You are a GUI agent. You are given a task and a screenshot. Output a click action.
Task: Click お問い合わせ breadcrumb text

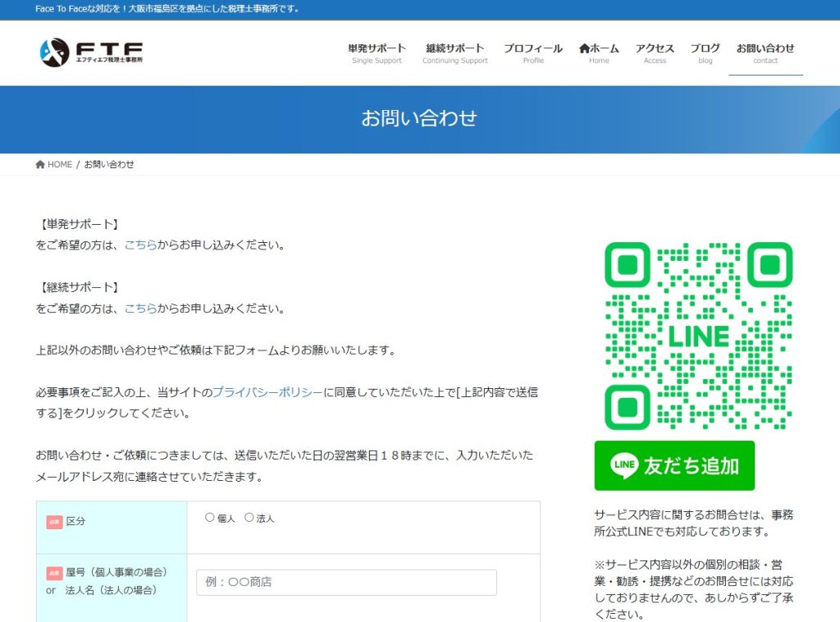click(109, 164)
